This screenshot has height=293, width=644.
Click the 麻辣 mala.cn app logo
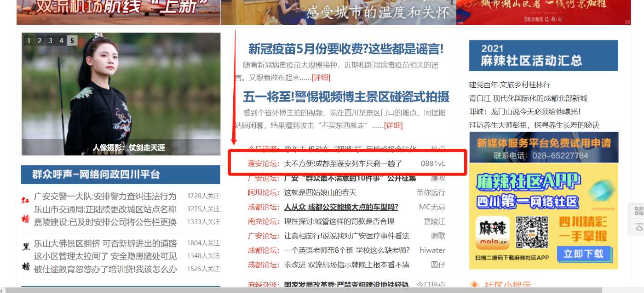point(493,233)
